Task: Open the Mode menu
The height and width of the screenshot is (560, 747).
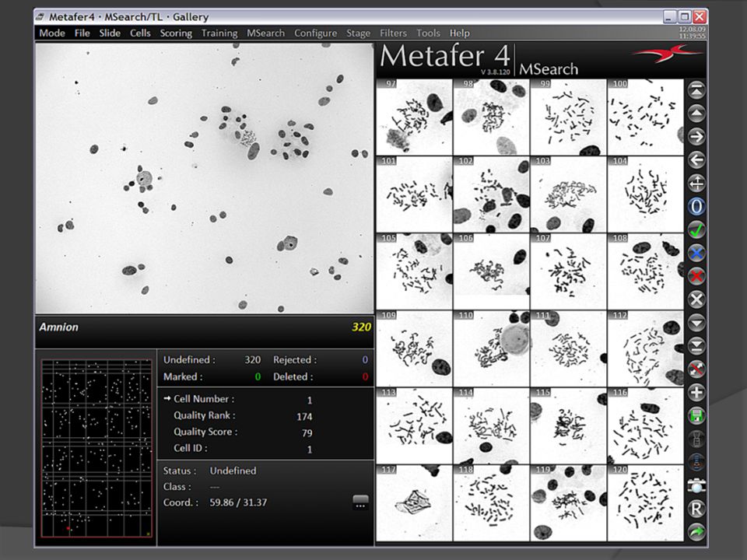Action: coord(52,33)
